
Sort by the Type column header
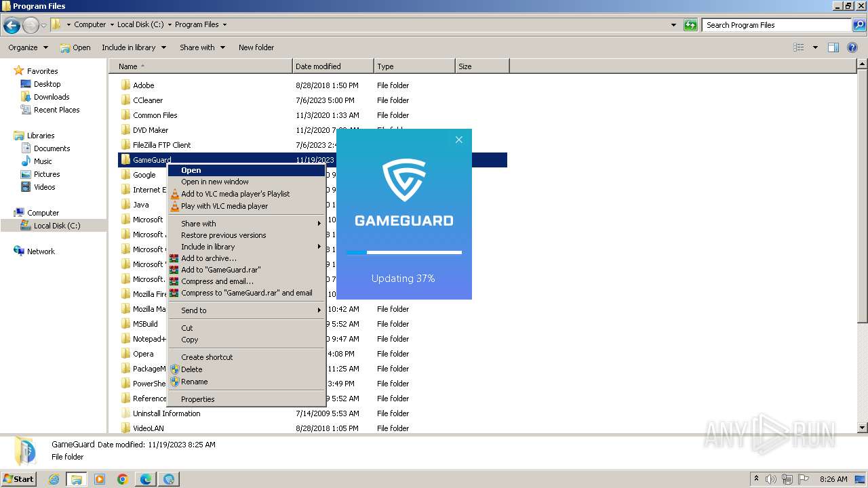click(414, 66)
